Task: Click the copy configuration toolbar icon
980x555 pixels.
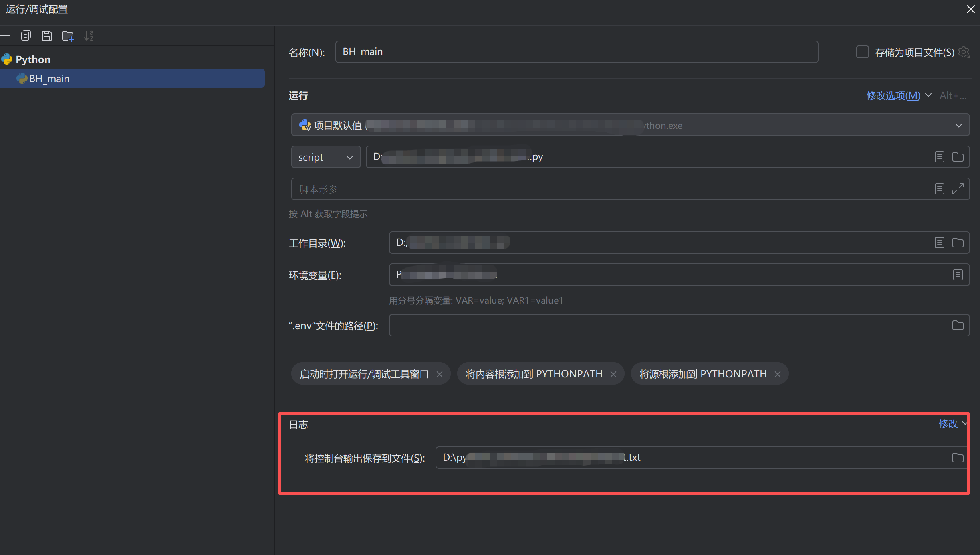Action: (x=26, y=36)
